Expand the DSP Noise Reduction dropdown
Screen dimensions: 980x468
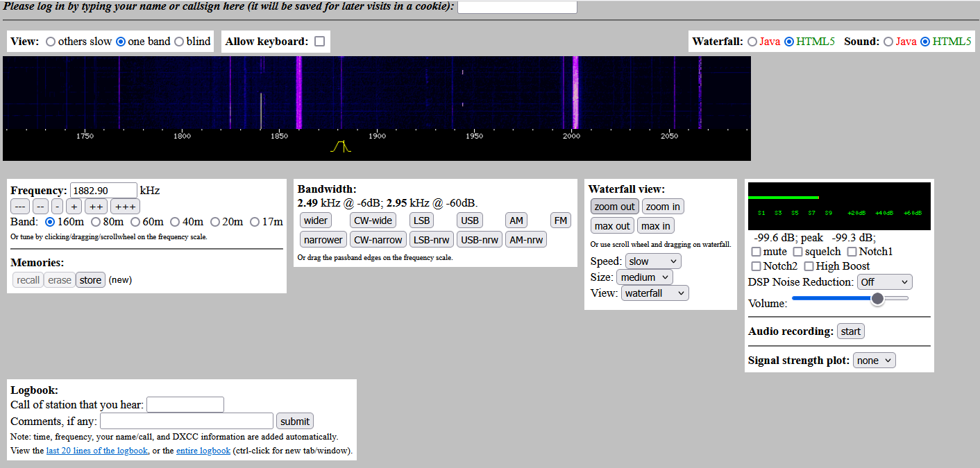[x=884, y=282]
